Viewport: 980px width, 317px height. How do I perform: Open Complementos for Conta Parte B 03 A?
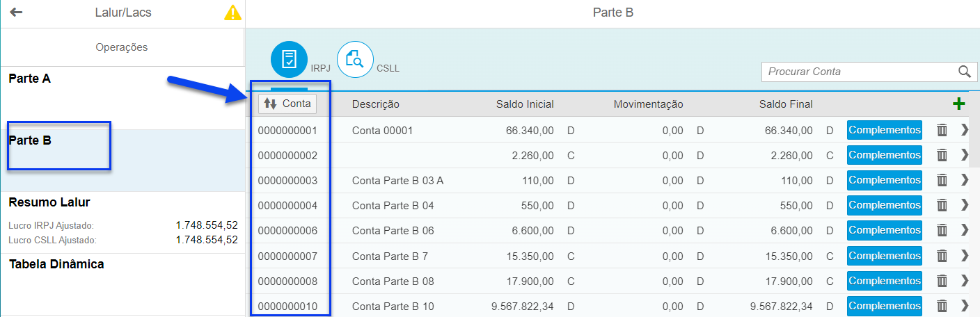click(x=884, y=180)
